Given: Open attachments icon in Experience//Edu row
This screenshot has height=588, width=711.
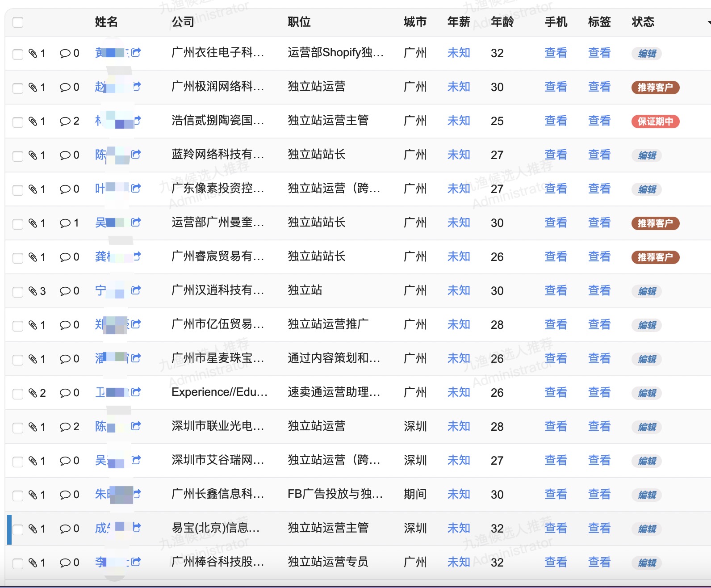Looking at the screenshot, I should tap(33, 393).
